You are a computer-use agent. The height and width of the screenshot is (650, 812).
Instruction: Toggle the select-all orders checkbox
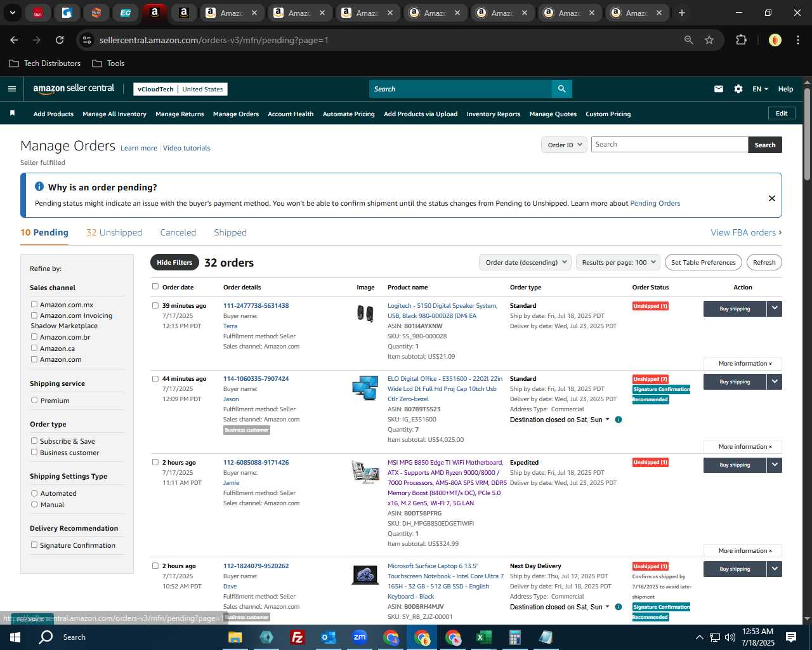pos(155,286)
